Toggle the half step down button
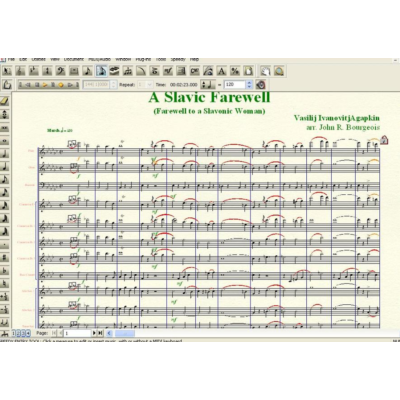 pyautogui.click(x=5, y=310)
